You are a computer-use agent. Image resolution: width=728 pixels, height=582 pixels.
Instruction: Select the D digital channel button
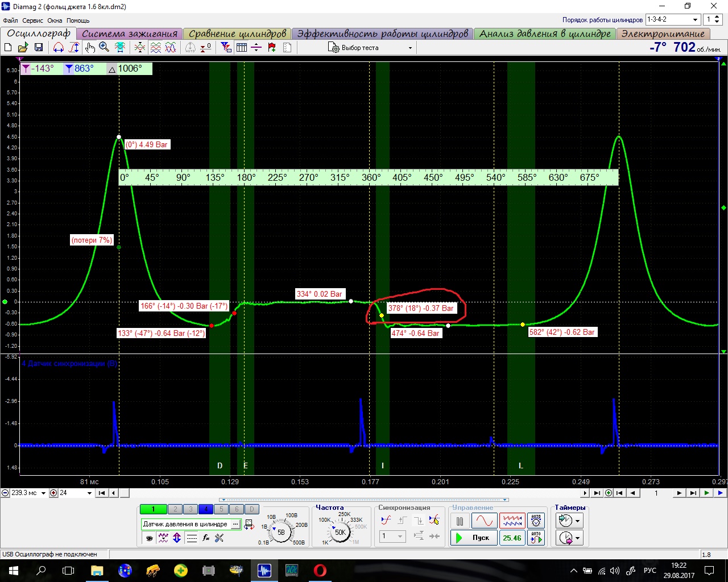click(x=252, y=509)
